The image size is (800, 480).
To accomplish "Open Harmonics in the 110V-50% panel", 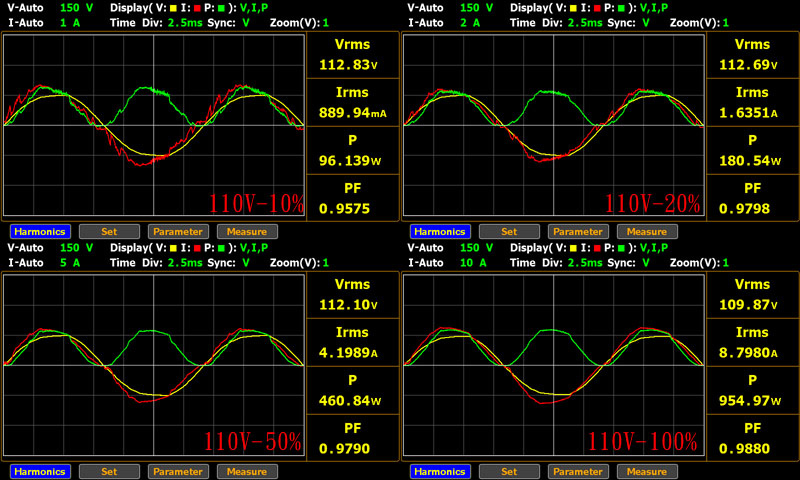I will [40, 471].
